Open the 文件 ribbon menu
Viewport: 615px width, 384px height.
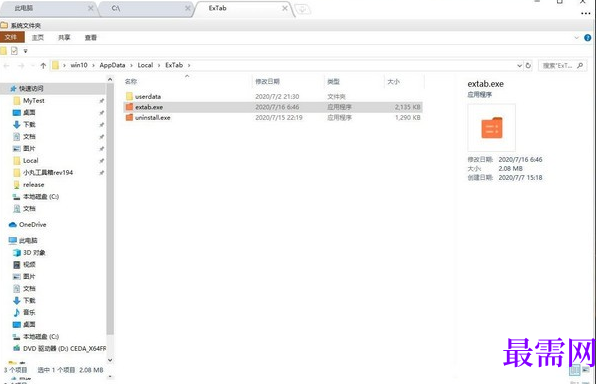pos(12,37)
